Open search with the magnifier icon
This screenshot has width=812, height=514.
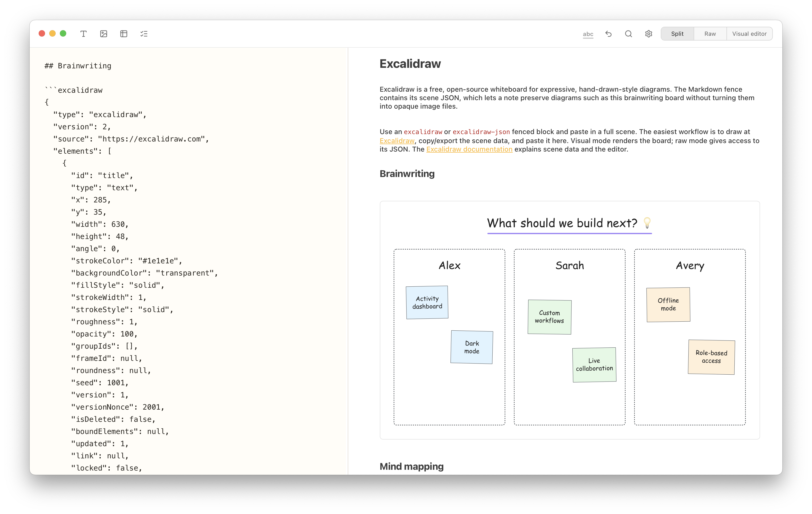tap(628, 34)
